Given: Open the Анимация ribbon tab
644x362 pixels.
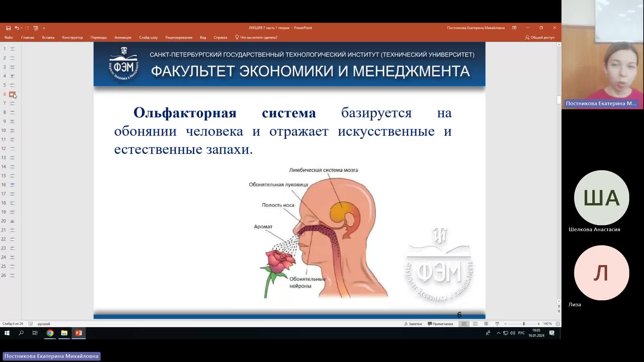Looking at the screenshot, I should pyautogui.click(x=123, y=38).
